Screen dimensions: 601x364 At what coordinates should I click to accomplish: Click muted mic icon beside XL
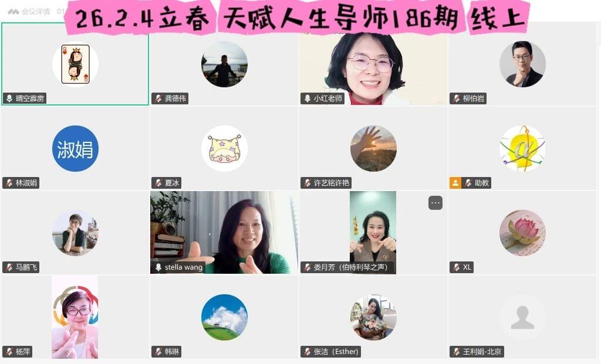pyautogui.click(x=457, y=267)
